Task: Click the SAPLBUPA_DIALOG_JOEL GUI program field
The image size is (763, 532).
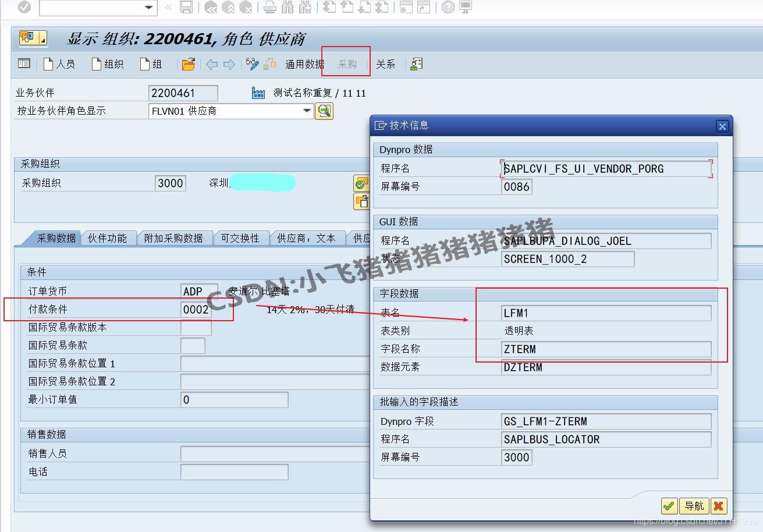Action: point(606,241)
